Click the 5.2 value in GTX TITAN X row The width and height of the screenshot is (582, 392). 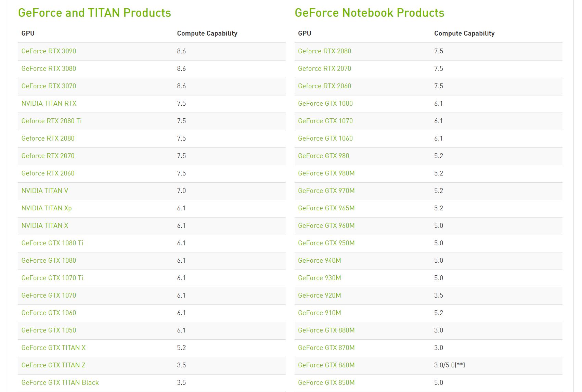click(181, 348)
